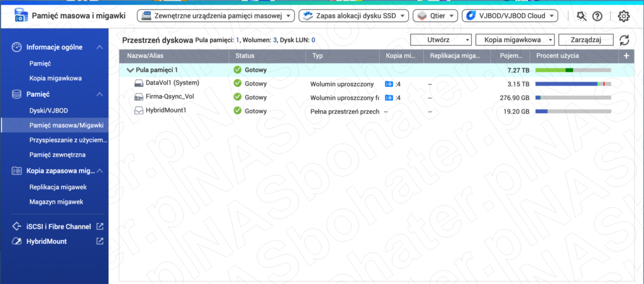Click the snapshot icon for Firma-Qsync_Vol
This screenshot has height=284, width=644.
click(389, 97)
